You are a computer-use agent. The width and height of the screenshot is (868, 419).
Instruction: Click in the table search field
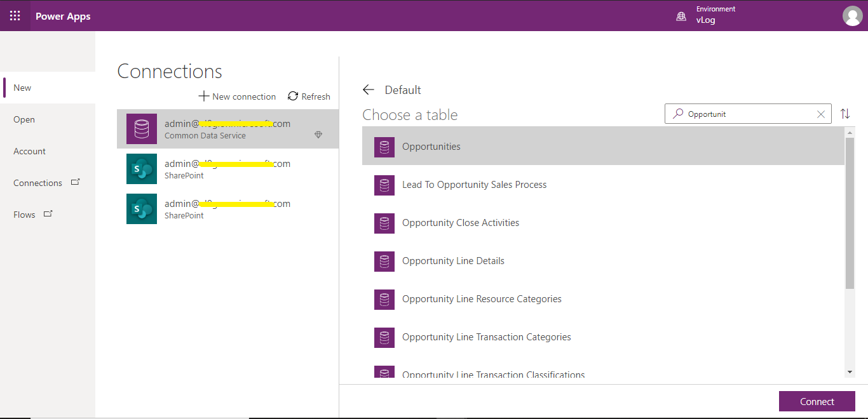click(x=748, y=114)
